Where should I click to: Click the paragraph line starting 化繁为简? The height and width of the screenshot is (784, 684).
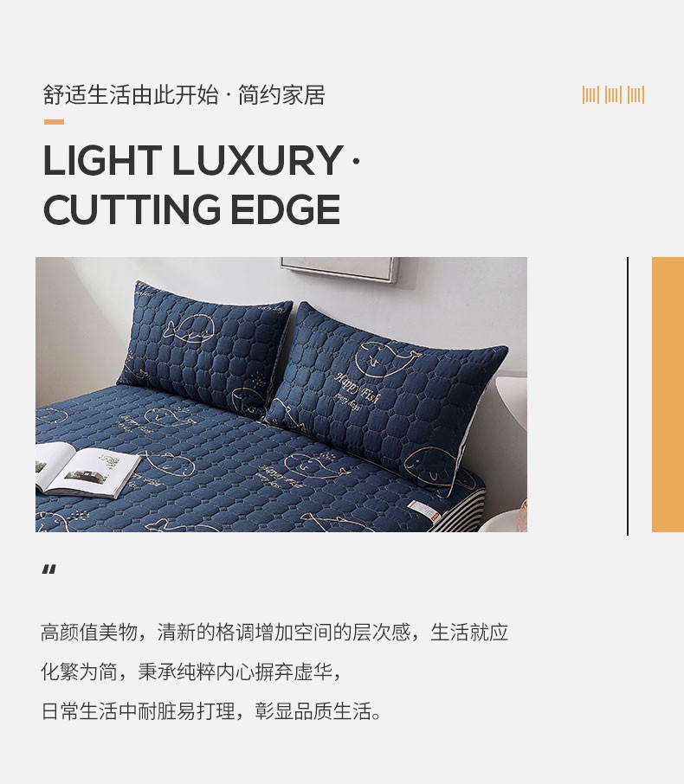(x=191, y=671)
